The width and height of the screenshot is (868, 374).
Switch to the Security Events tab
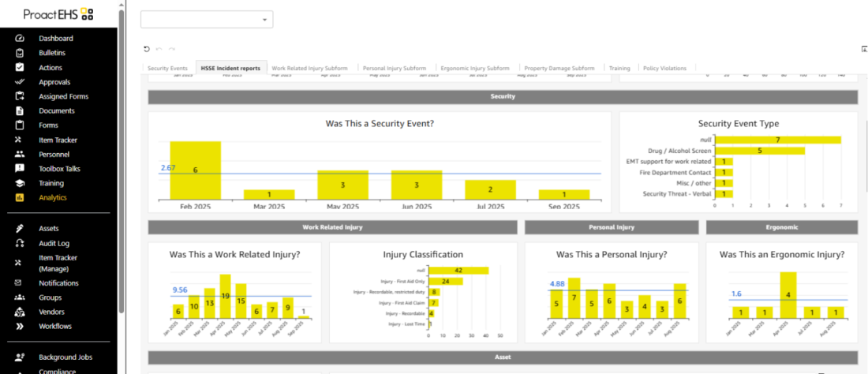167,69
